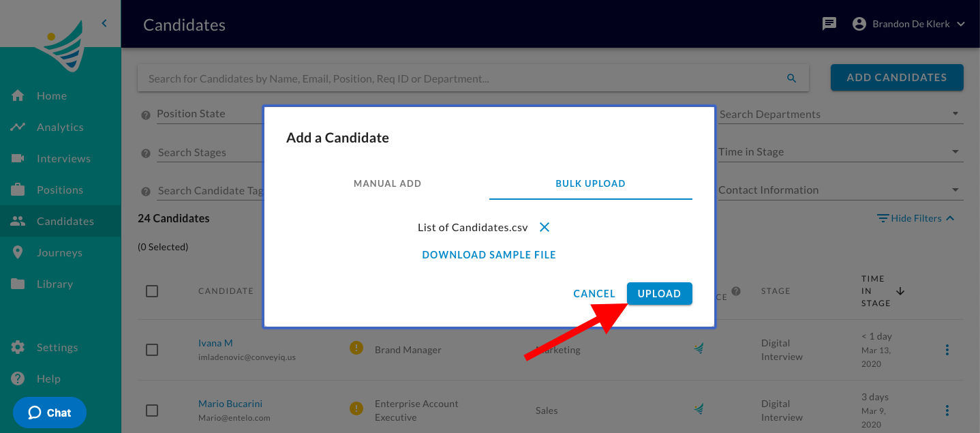
Task: Click the Library folder icon
Action: (x=18, y=284)
